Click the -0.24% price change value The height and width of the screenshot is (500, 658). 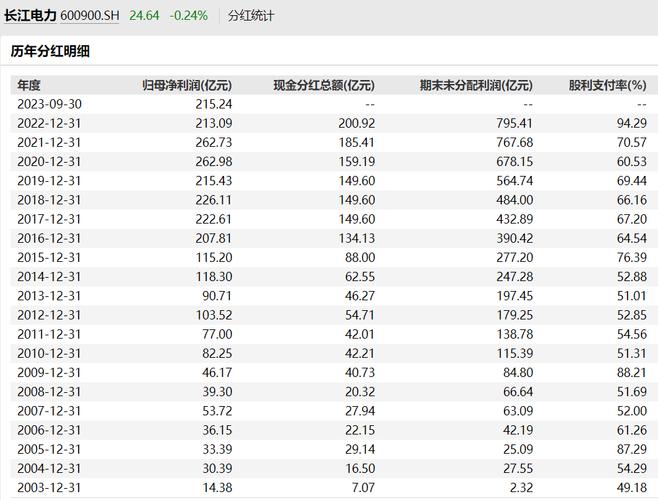189,16
